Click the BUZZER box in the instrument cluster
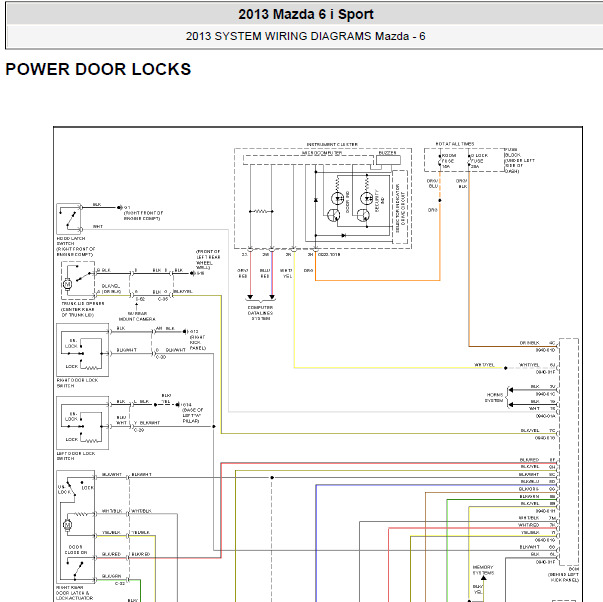The image size is (603, 602). coord(388,158)
